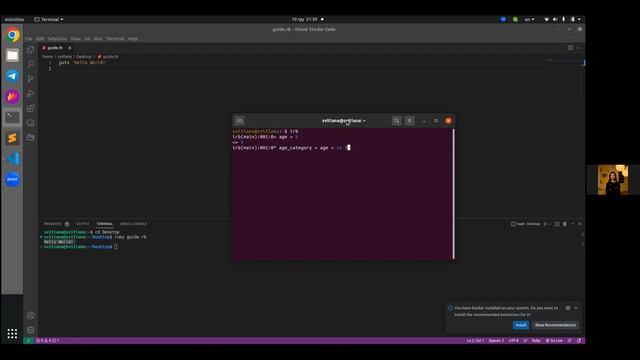Open the Extensions view
The image size is (640, 360).
31,108
